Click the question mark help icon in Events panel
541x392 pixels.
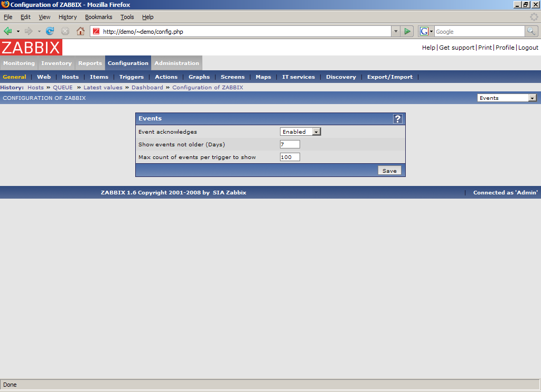[x=397, y=119]
